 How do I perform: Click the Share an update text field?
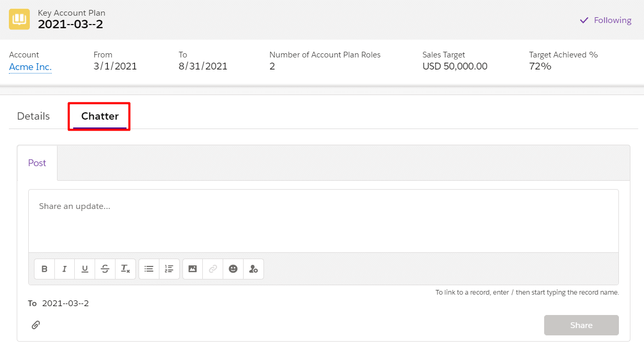[x=323, y=220]
